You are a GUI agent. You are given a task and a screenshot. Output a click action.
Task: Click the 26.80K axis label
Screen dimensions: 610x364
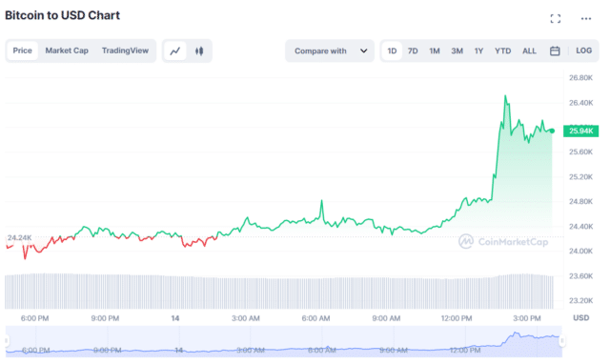click(580, 78)
